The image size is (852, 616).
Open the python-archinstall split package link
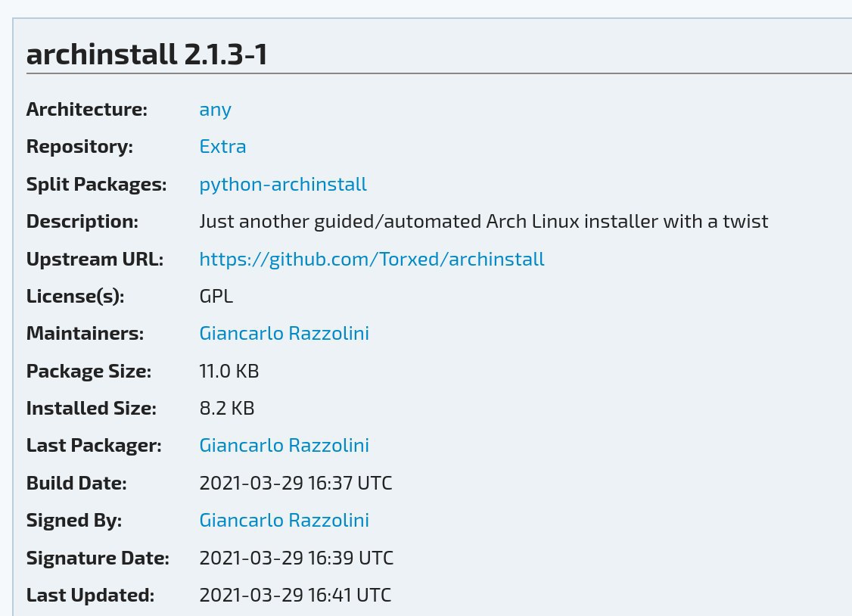[283, 185]
